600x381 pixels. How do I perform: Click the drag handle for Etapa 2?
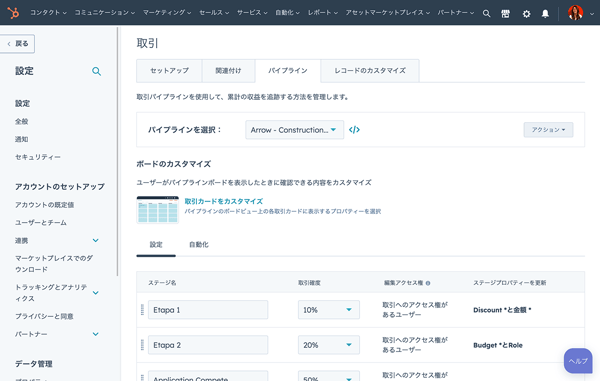142,345
